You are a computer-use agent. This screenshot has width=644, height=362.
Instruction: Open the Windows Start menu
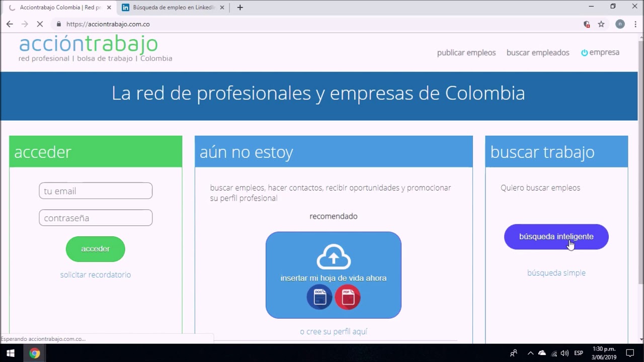pos(10,353)
